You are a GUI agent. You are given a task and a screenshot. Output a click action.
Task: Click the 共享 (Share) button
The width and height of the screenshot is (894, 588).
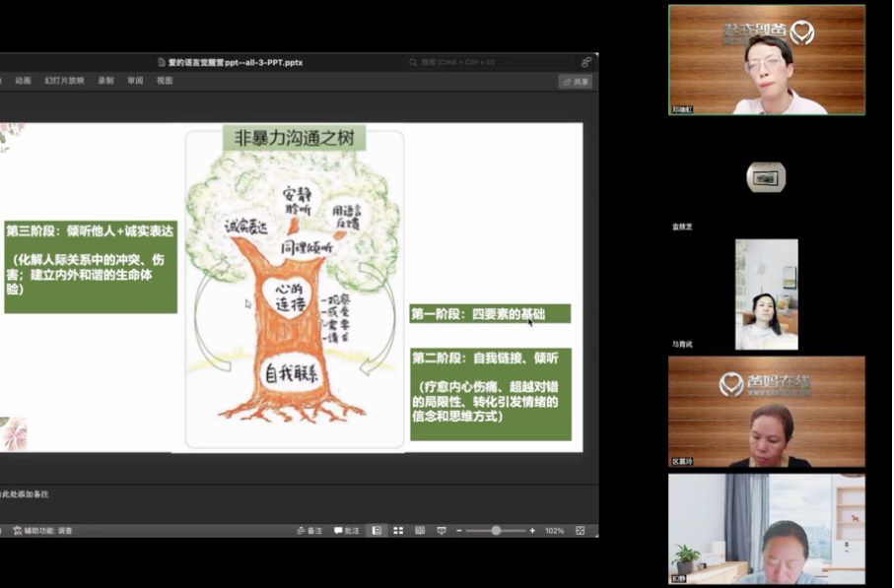coord(575,81)
